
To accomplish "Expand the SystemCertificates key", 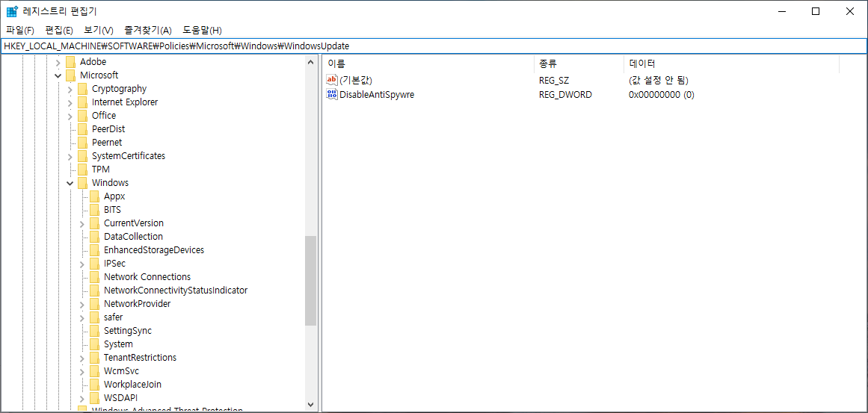I will coord(70,157).
